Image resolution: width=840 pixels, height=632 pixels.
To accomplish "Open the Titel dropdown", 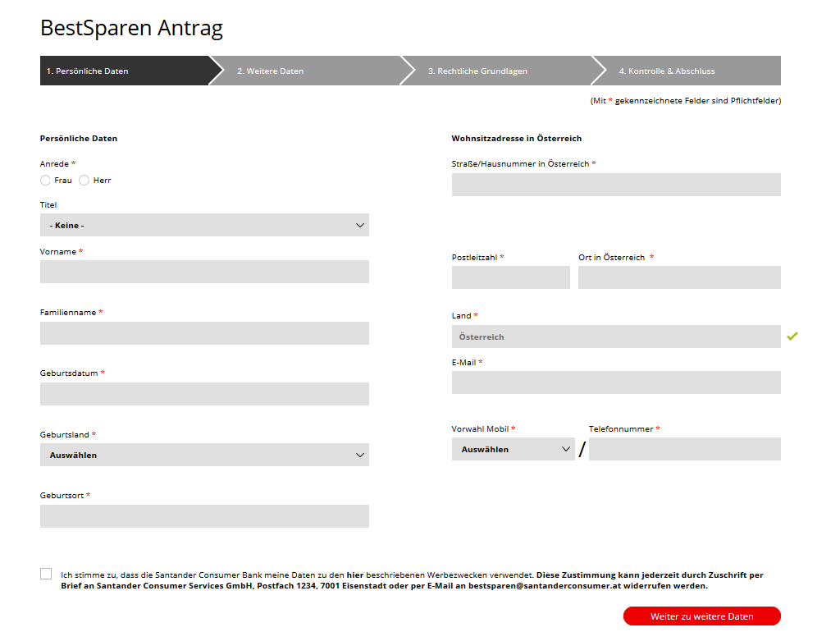I will click(204, 224).
